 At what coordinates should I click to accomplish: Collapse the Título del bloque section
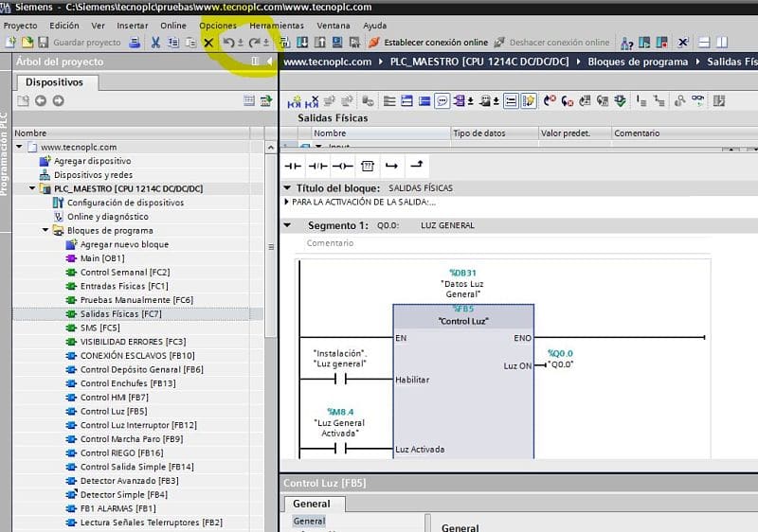288,187
